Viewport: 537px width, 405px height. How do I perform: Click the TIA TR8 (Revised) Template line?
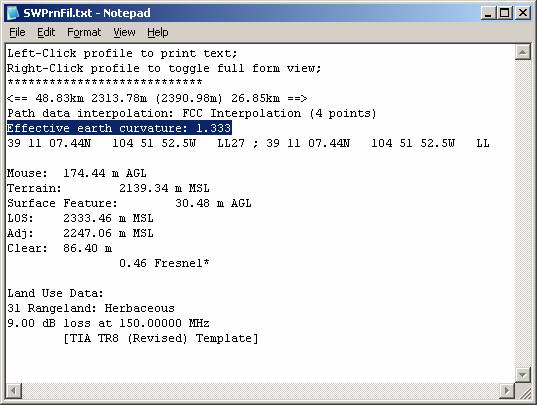click(161, 338)
